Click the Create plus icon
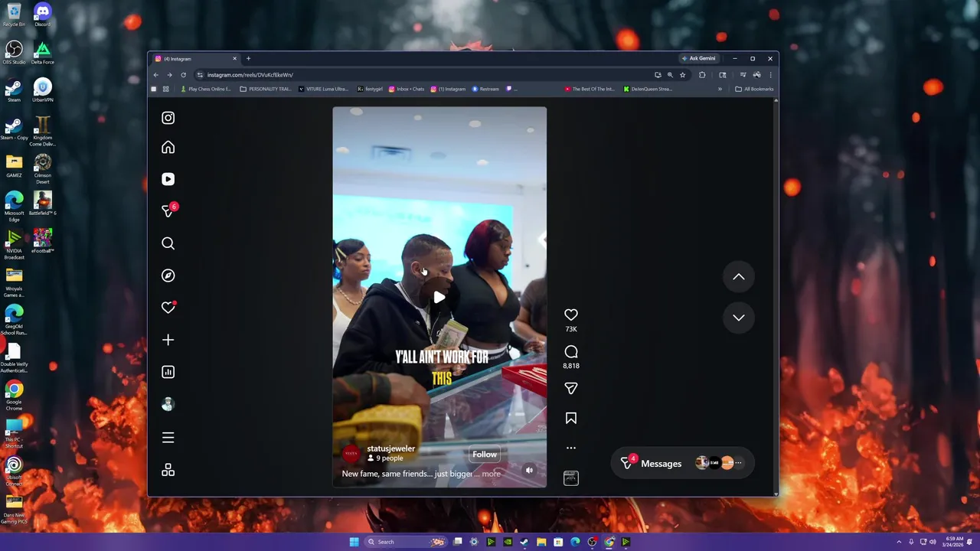This screenshot has height=551, width=980. (168, 340)
